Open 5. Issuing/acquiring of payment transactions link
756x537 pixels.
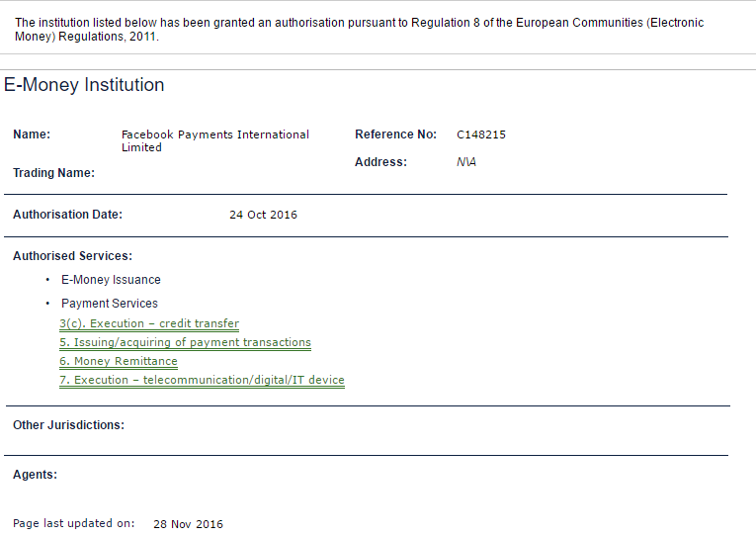click(x=185, y=342)
